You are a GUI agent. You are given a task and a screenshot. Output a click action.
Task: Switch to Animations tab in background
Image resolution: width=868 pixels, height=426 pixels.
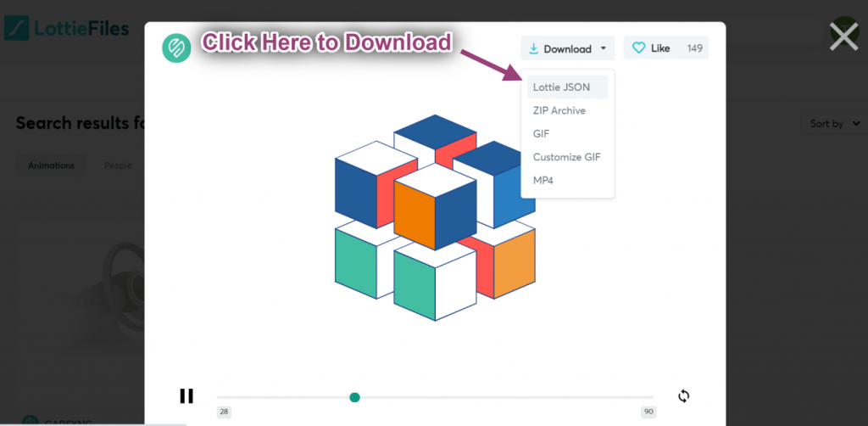(x=51, y=165)
